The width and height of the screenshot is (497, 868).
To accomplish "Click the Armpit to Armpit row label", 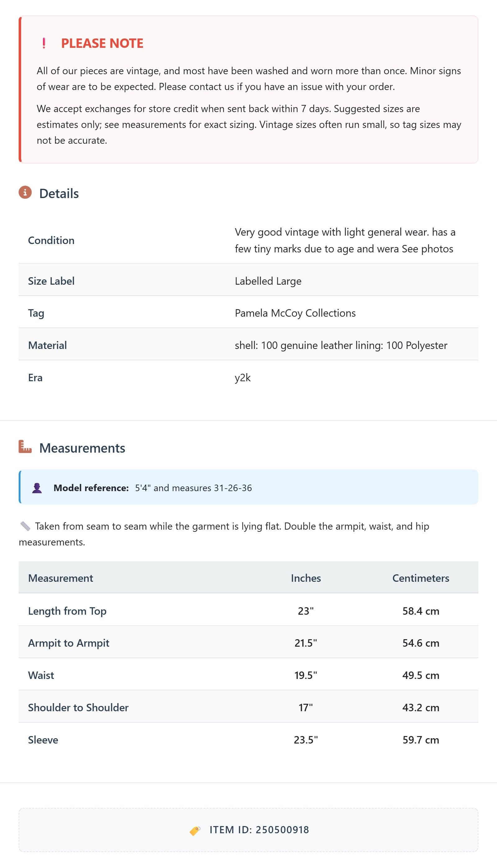I will click(x=69, y=643).
